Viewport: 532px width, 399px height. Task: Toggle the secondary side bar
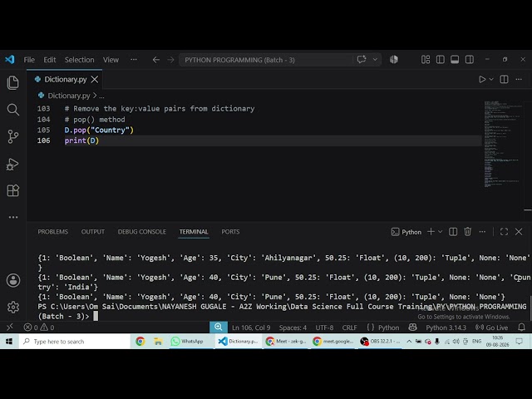(469, 60)
